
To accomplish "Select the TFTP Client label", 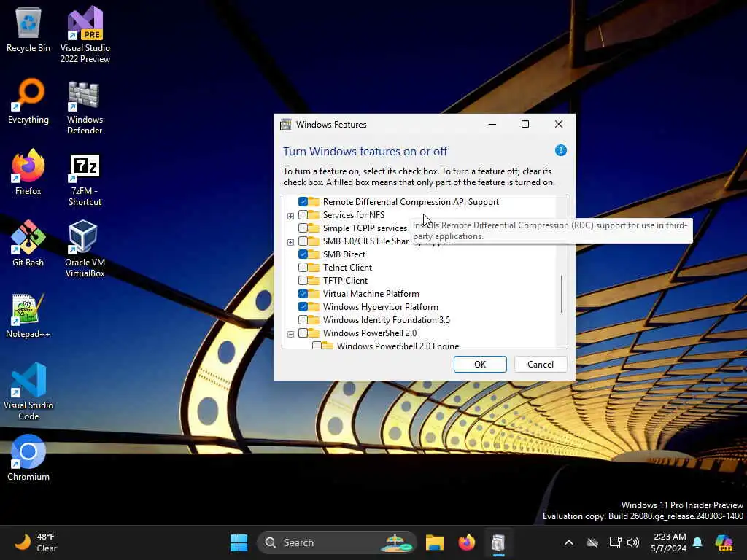I will tap(345, 281).
